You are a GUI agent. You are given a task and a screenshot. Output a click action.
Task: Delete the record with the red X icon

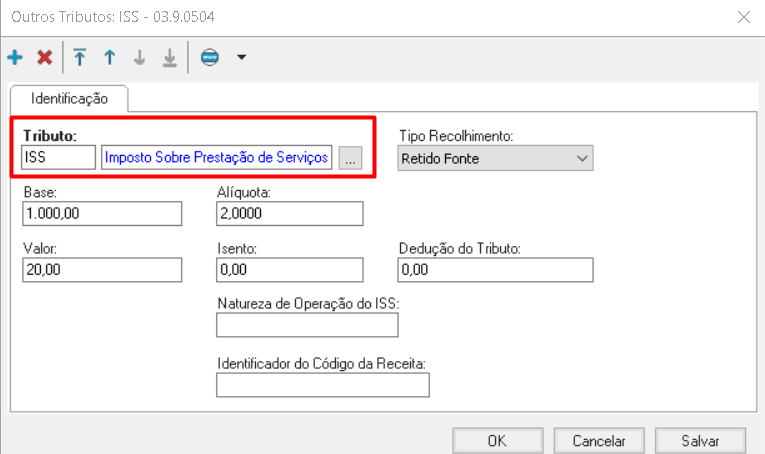pos(45,58)
